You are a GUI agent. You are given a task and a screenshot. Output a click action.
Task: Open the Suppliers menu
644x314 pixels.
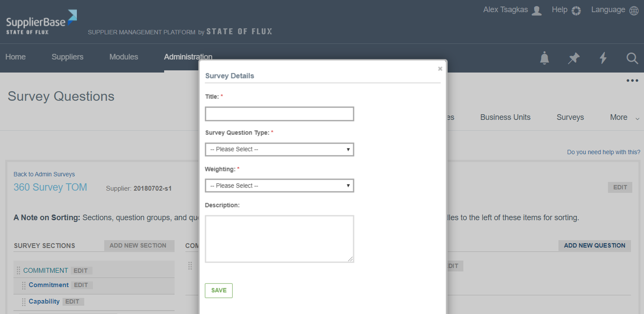click(x=67, y=57)
